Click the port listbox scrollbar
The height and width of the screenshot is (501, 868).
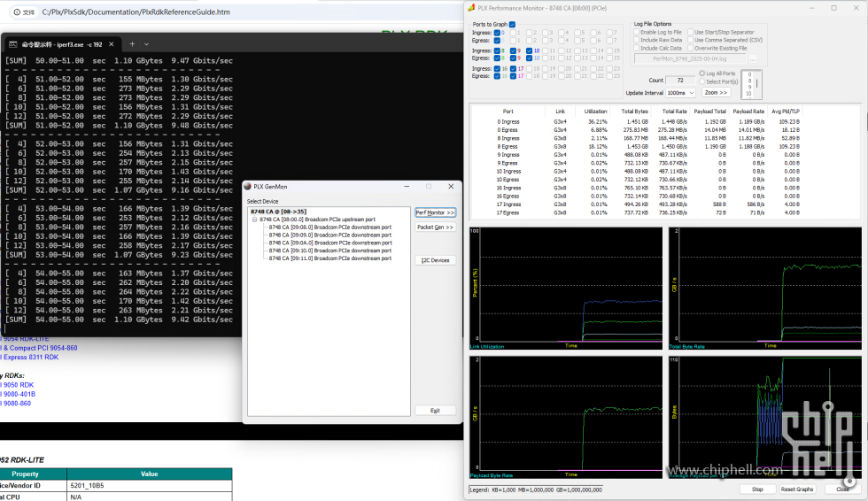(x=756, y=84)
